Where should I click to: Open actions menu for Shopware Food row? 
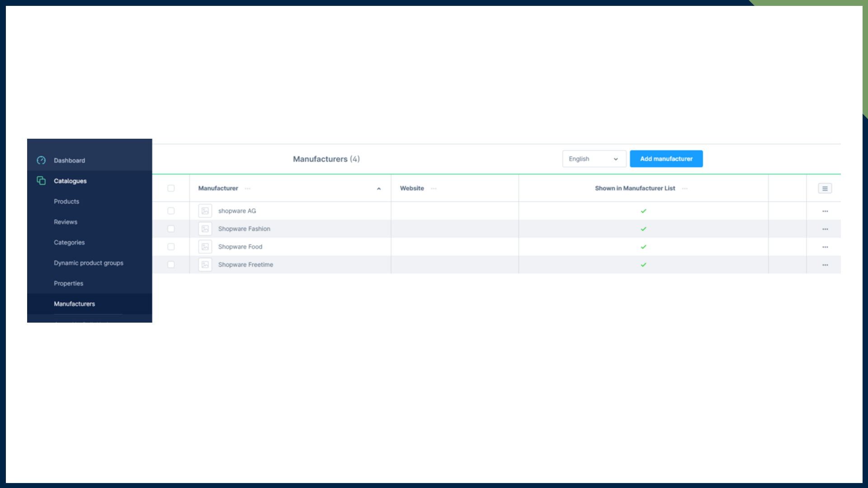pos(825,247)
